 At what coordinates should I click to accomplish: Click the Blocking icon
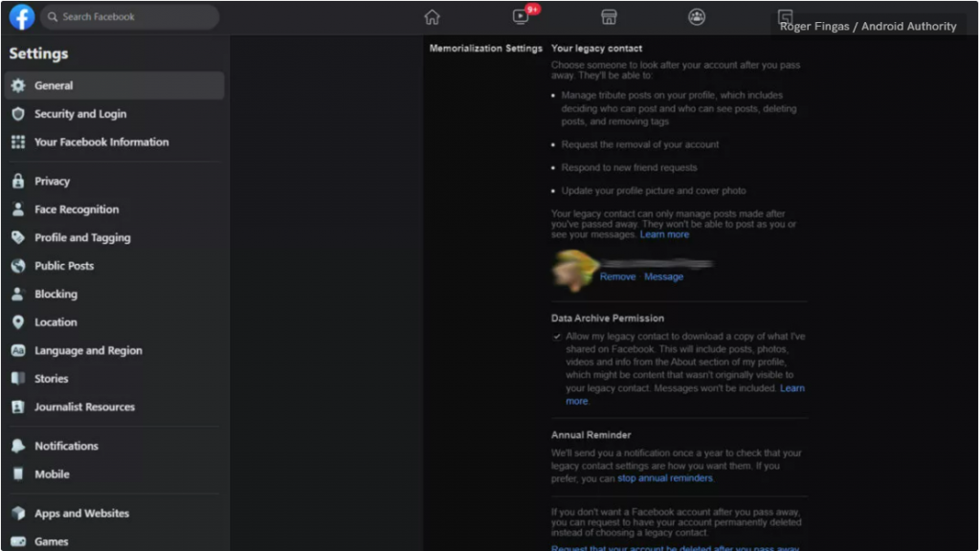(18, 294)
